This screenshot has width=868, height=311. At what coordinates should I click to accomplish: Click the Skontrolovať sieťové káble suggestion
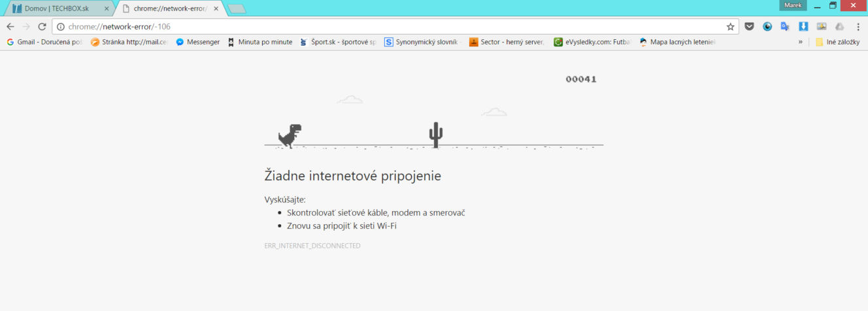(376, 212)
